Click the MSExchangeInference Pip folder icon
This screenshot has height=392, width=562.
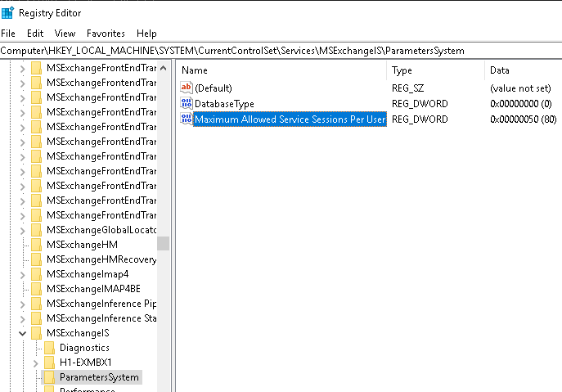pyautogui.click(x=37, y=304)
